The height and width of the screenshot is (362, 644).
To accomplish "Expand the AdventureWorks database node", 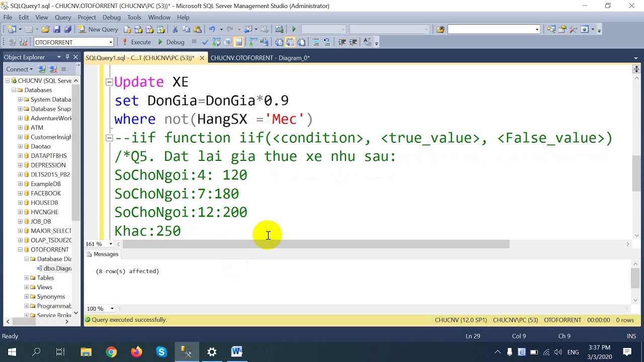I will [20, 118].
